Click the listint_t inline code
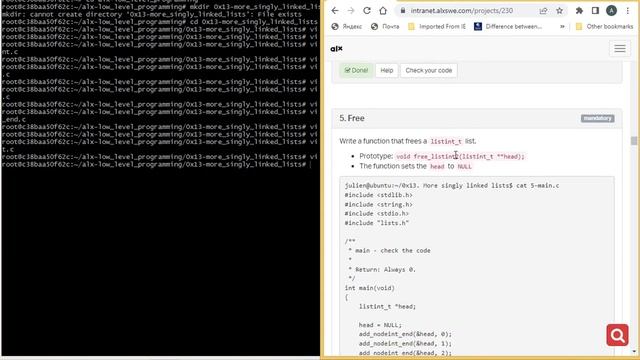 (x=446, y=142)
